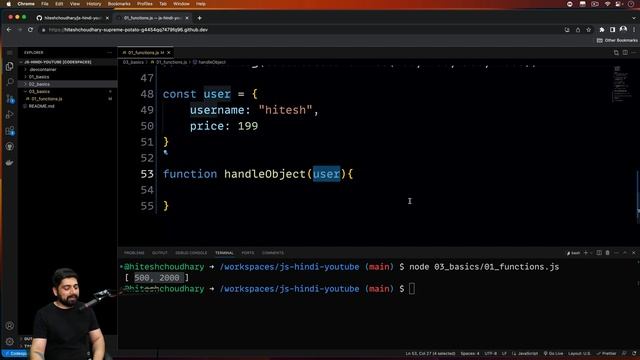Open Source Control view in activity bar

pos(10,98)
